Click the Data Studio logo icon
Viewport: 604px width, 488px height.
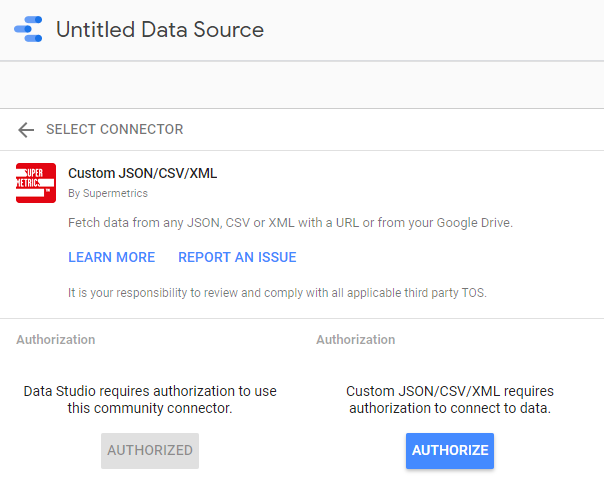(28, 30)
